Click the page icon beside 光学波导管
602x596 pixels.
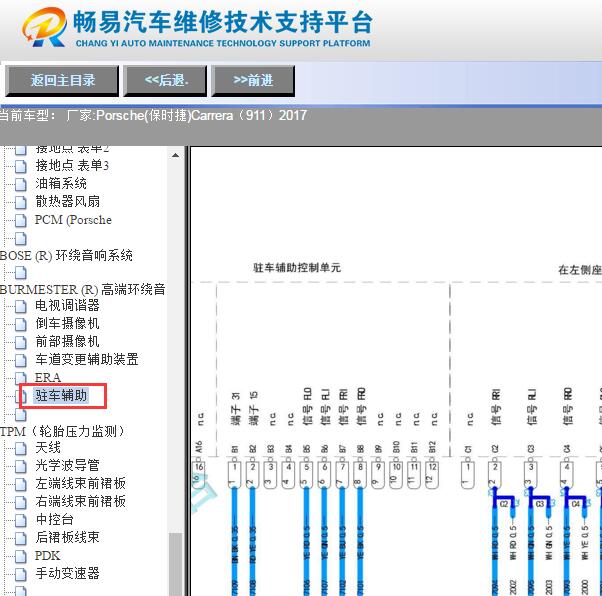[21, 466]
